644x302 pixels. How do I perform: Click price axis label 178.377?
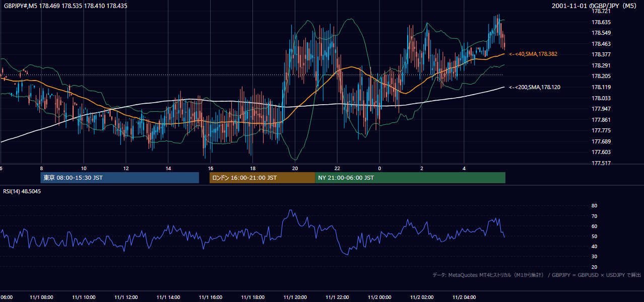click(x=601, y=54)
